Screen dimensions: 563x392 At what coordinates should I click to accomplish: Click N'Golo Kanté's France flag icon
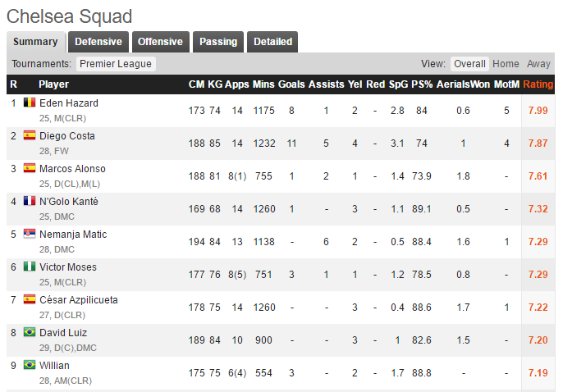(30, 201)
